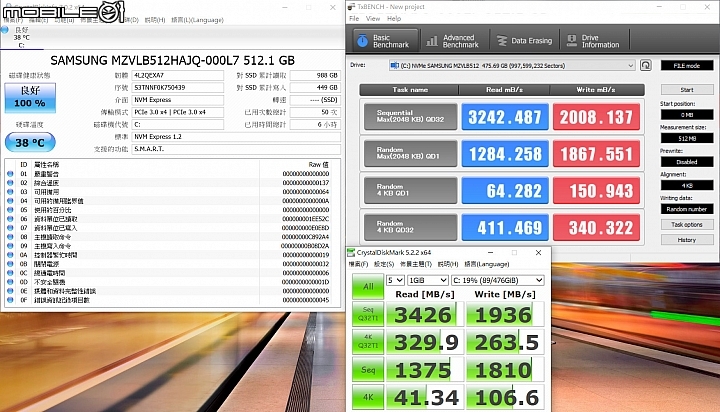
Task: Click the 988 GB total host reads value
Action: tap(315, 75)
